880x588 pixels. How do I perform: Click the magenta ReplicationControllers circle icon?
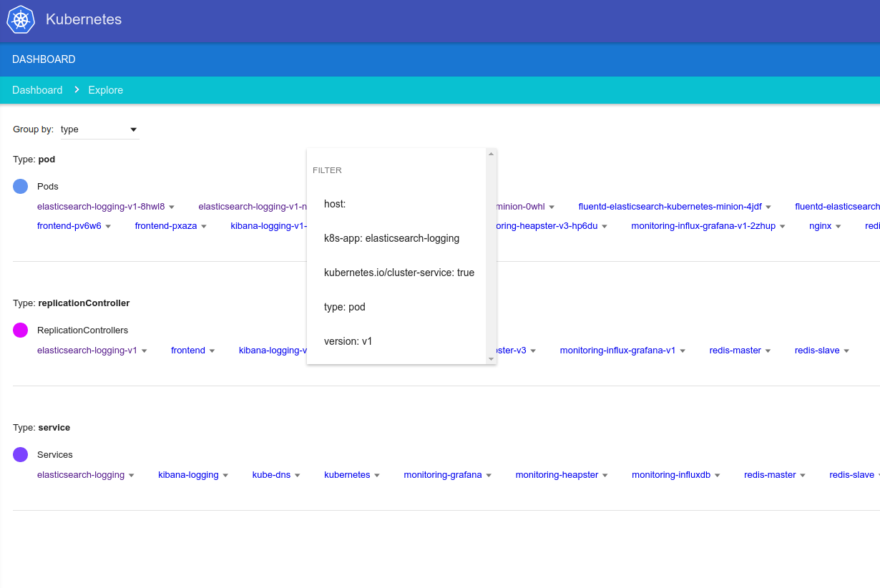pos(21,330)
